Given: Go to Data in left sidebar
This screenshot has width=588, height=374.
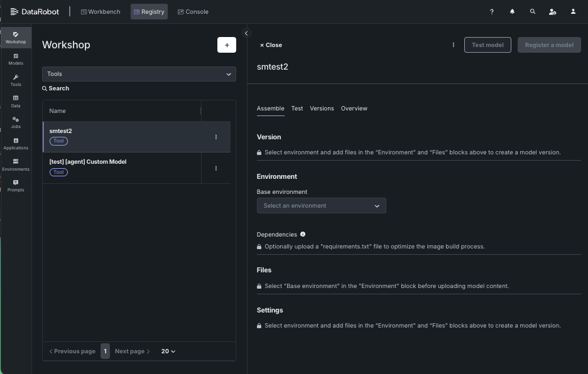Looking at the screenshot, I should click(16, 101).
